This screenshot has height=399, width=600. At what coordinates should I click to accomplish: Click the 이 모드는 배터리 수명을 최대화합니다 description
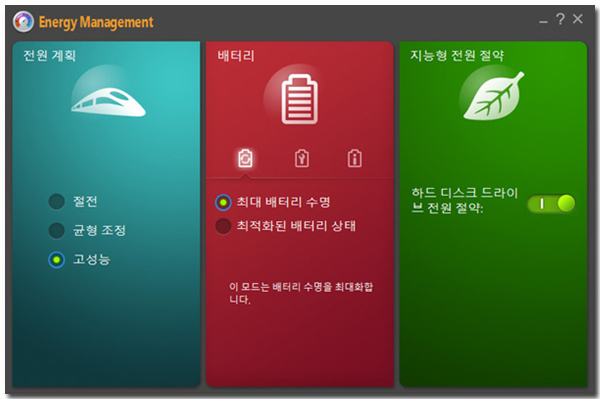coord(301,293)
